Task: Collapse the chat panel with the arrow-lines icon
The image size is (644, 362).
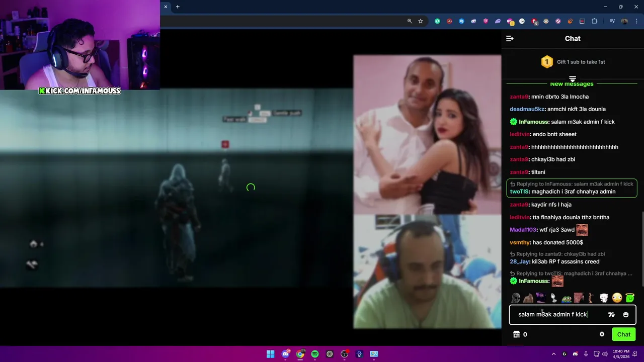Action: (510, 39)
